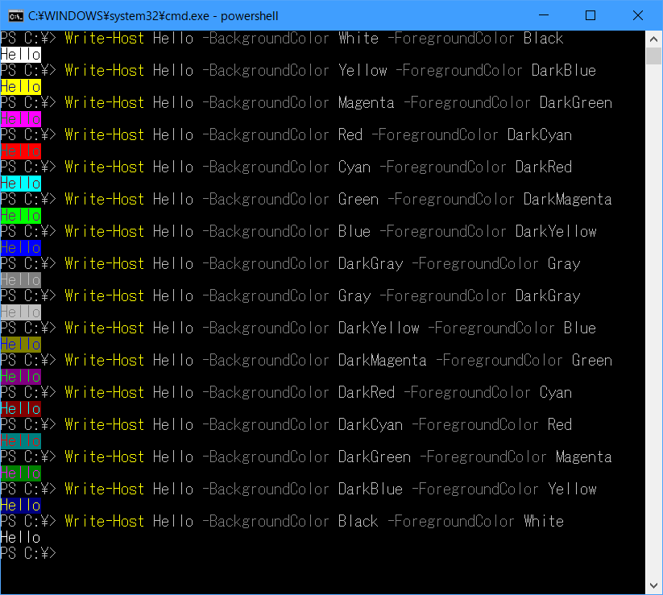Click Magenta after -ForegroundColor in DarkGreen command
The width and height of the screenshot is (663, 595).
coord(584,457)
